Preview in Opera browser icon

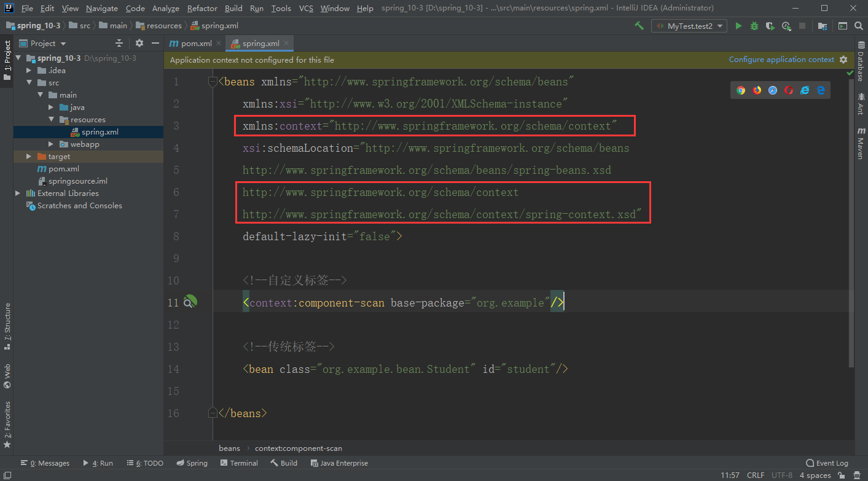pyautogui.click(x=789, y=90)
